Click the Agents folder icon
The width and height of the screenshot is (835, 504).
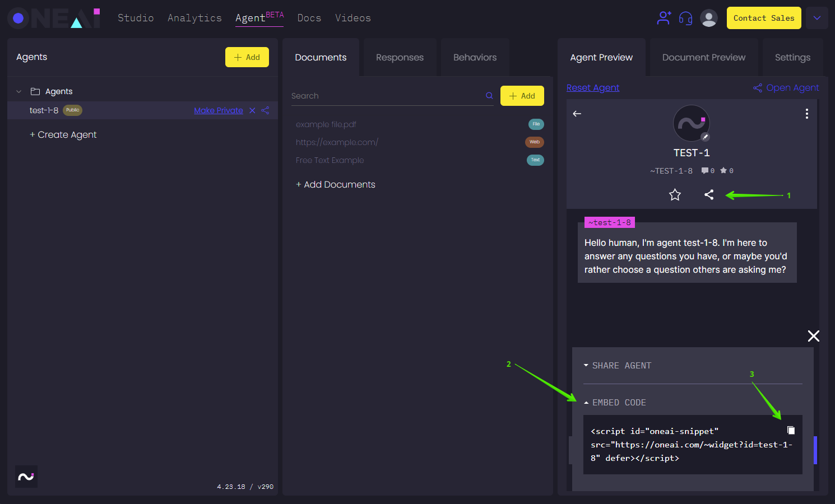pyautogui.click(x=35, y=91)
